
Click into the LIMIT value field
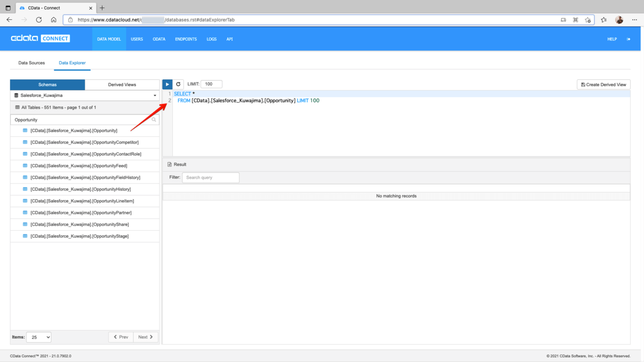[211, 84]
